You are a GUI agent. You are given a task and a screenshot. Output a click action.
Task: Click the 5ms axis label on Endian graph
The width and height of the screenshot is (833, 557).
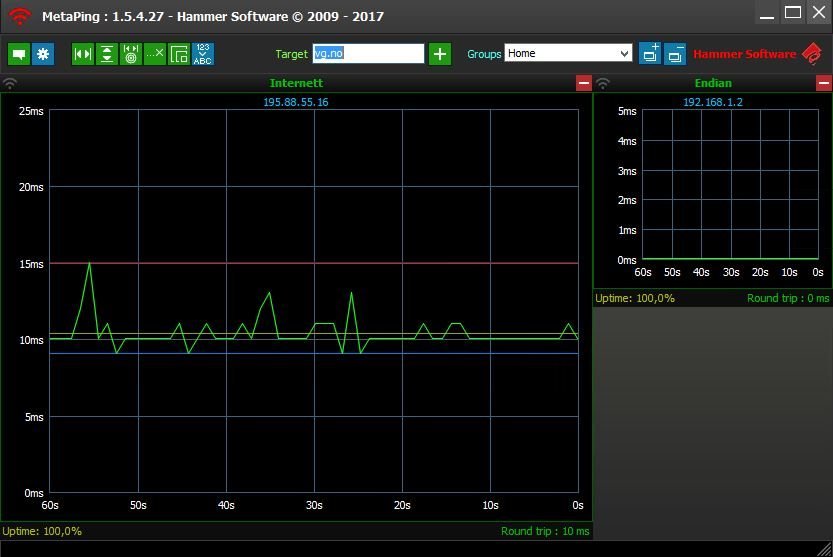[627, 111]
